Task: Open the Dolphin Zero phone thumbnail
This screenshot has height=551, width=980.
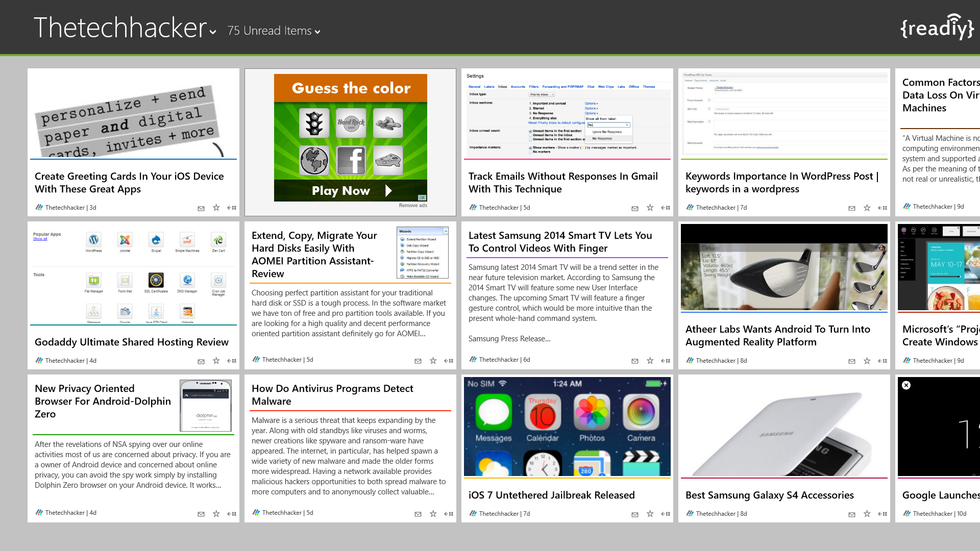Action: pos(206,406)
